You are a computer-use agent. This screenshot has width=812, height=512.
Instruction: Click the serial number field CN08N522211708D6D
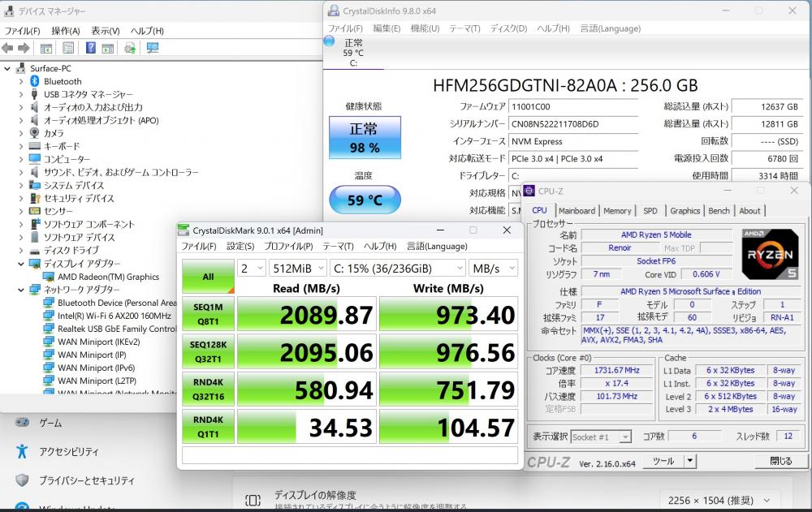[x=572, y=123]
